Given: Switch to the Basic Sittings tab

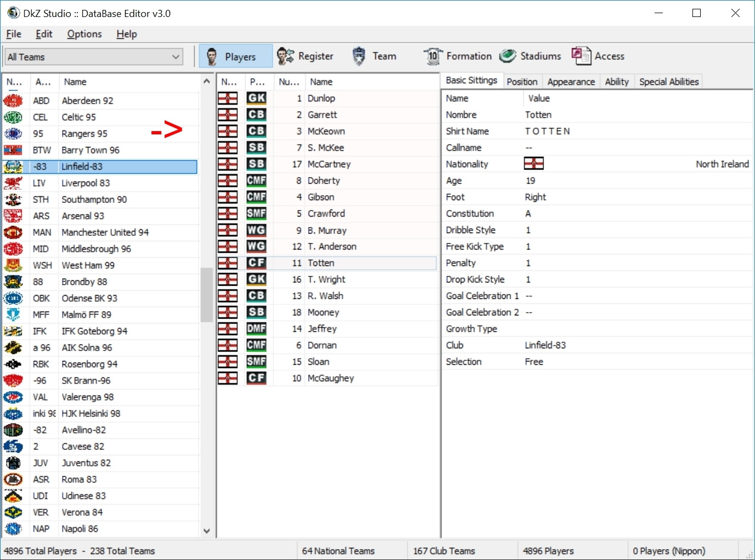Looking at the screenshot, I should (x=471, y=81).
